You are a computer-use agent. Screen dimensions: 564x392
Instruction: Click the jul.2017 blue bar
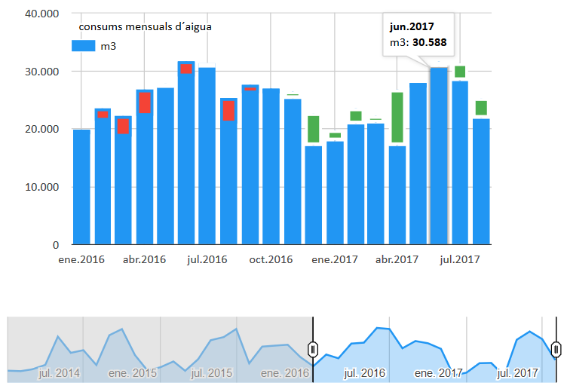pos(460,163)
